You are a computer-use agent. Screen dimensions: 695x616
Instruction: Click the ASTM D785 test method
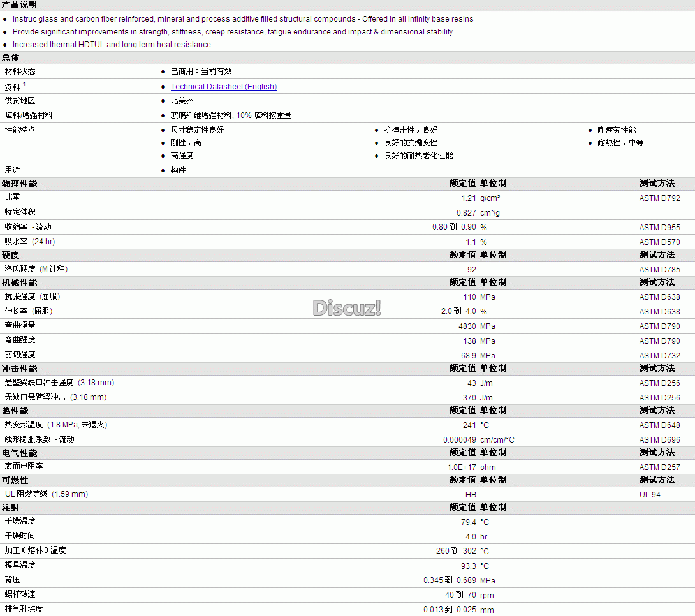659,270
